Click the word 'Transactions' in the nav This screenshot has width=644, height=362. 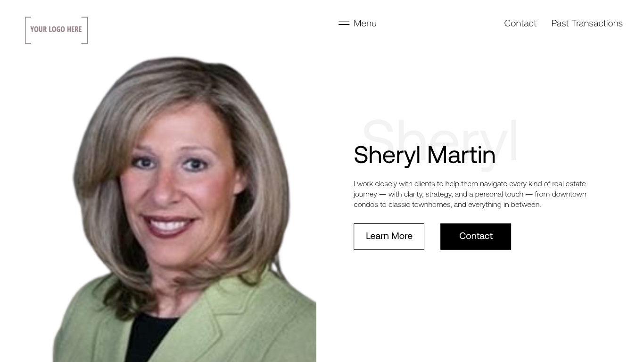coord(597,23)
